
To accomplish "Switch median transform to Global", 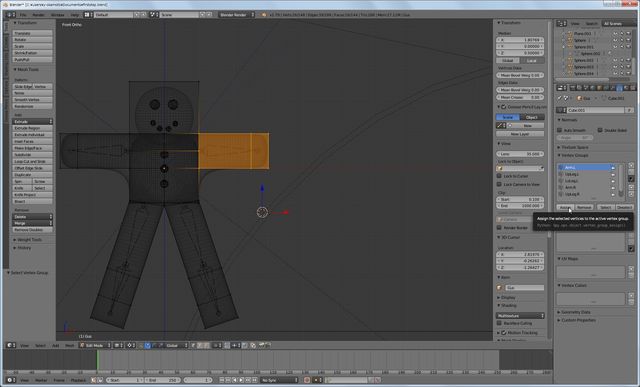I will (x=508, y=60).
